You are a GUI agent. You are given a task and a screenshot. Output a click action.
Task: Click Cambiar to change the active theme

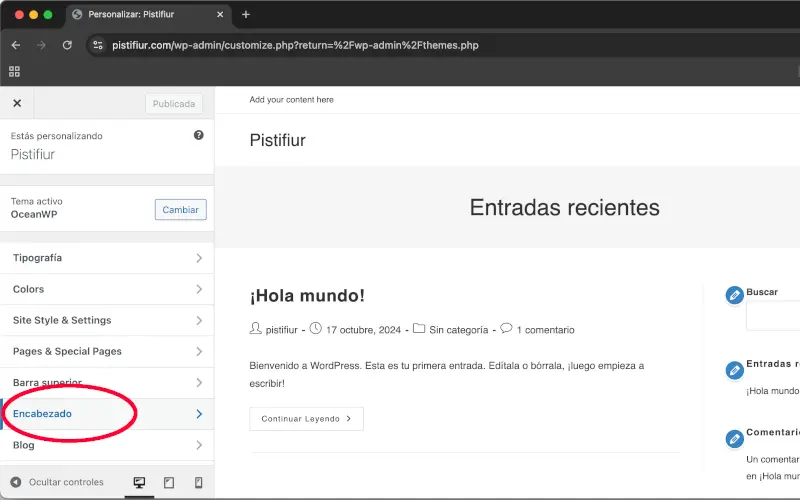point(181,210)
